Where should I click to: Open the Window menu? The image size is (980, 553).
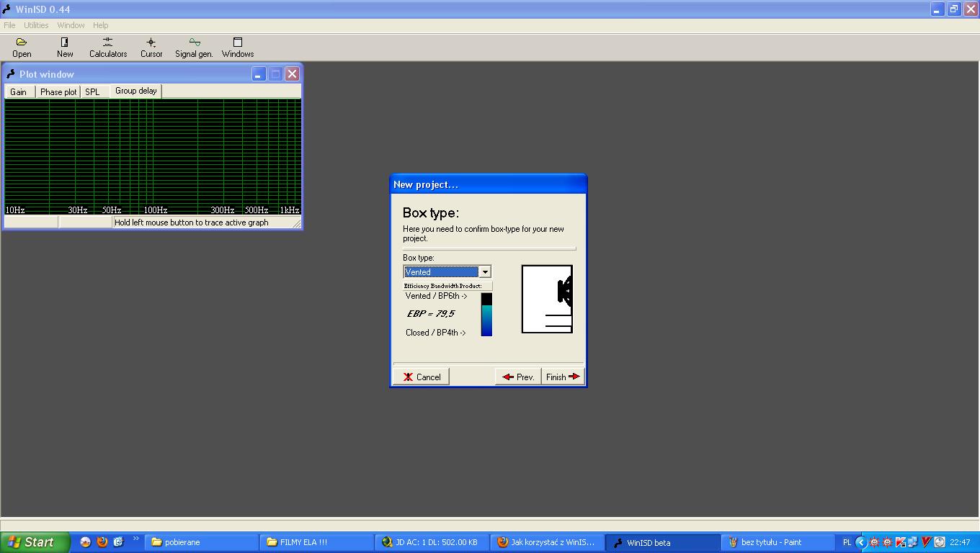click(x=71, y=25)
